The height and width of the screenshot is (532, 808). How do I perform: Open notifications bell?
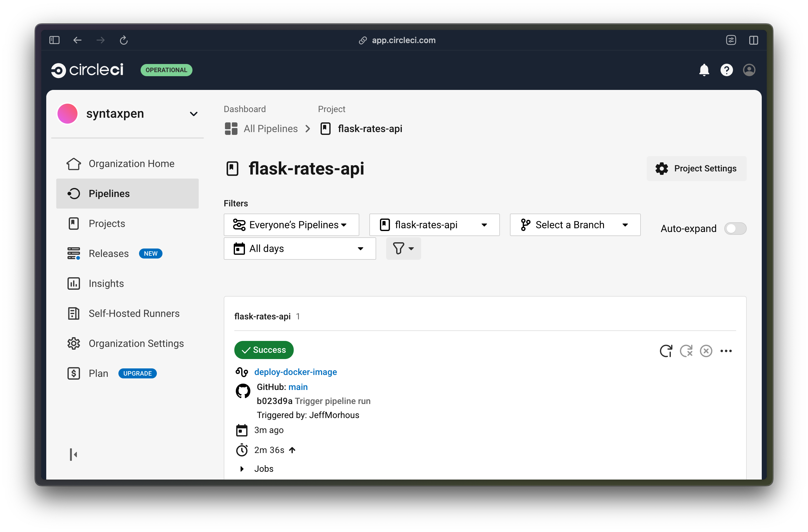[704, 70]
